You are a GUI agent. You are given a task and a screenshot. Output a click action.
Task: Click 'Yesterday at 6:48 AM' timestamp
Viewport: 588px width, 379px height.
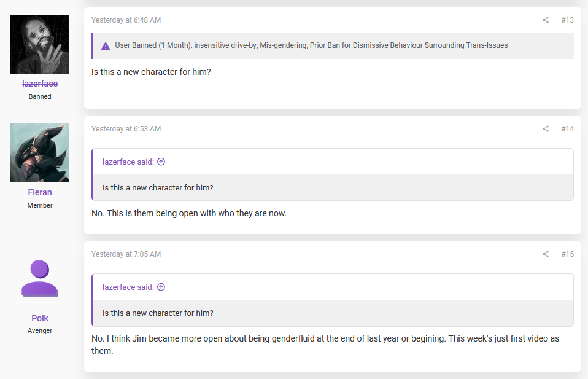[x=126, y=20]
